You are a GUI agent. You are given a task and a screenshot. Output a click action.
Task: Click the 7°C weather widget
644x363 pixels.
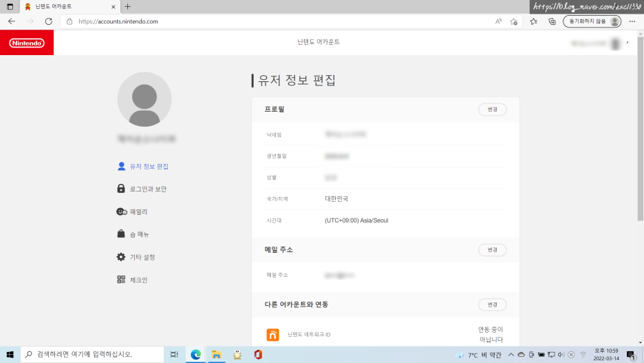(x=478, y=355)
